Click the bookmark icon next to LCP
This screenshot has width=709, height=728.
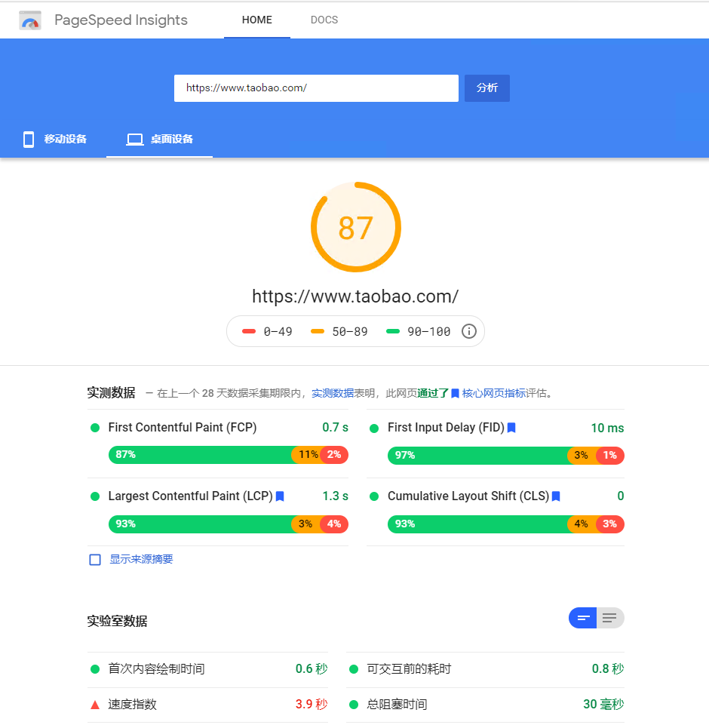coord(279,496)
